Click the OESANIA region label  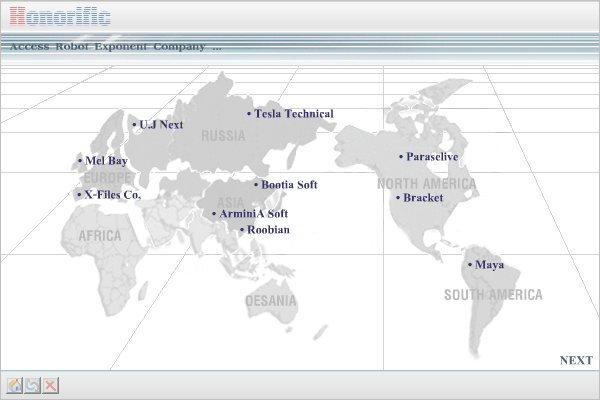(271, 301)
